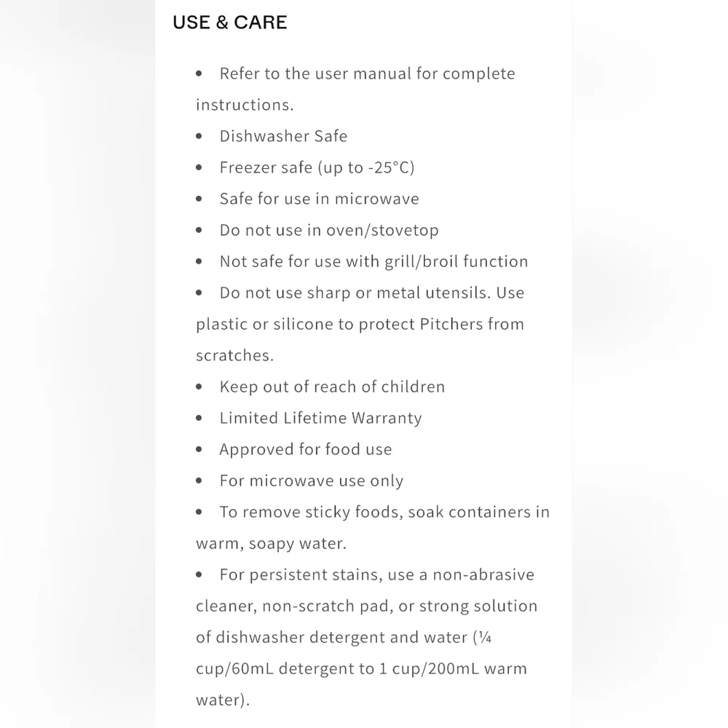This screenshot has width=728, height=728.
Task: Click 'Keep out of reach of children'
Action: [333, 387]
